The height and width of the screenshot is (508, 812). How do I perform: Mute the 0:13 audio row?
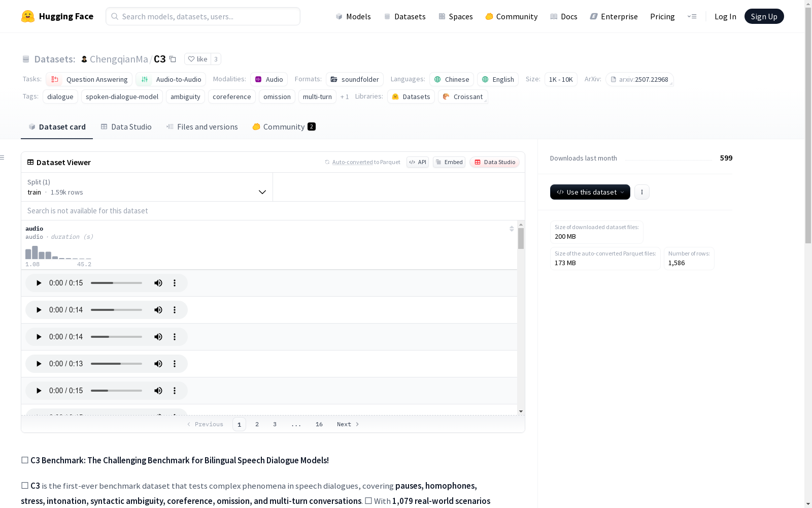click(x=158, y=364)
